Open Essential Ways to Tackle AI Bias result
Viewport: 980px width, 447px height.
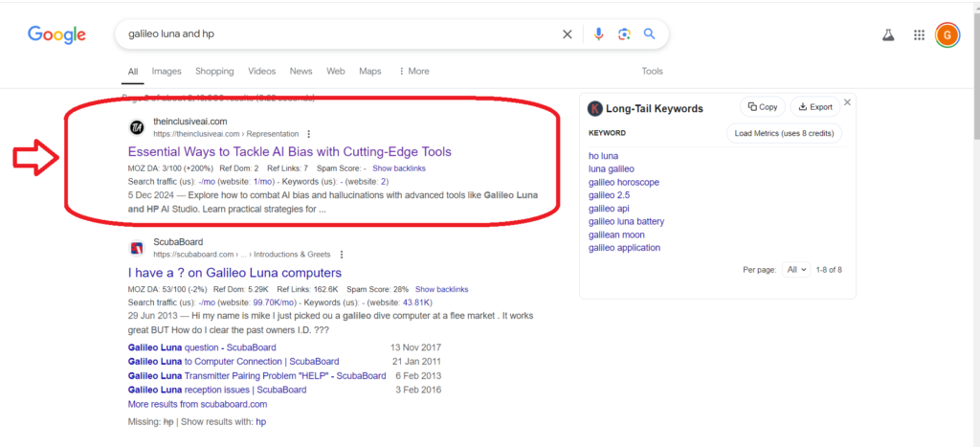pos(289,152)
